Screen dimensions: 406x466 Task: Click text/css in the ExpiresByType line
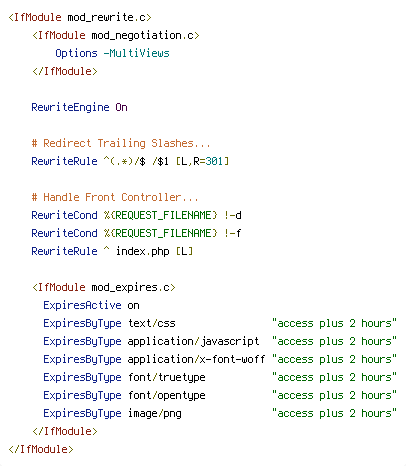tap(152, 323)
